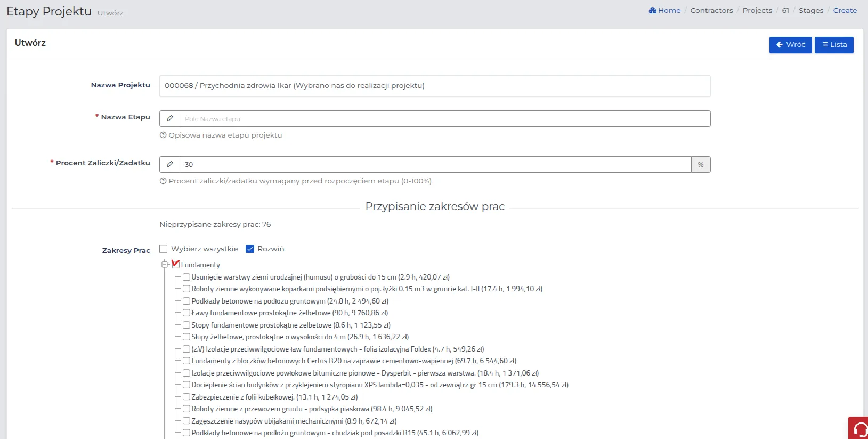868x439 pixels.
Task: Click the Procent Zaliczki value field
Action: [x=435, y=165]
